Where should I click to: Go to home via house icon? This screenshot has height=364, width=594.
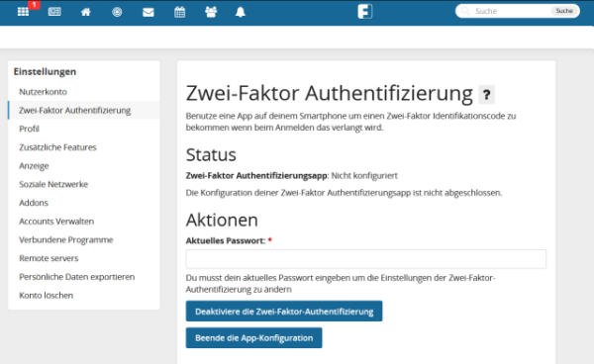click(86, 12)
